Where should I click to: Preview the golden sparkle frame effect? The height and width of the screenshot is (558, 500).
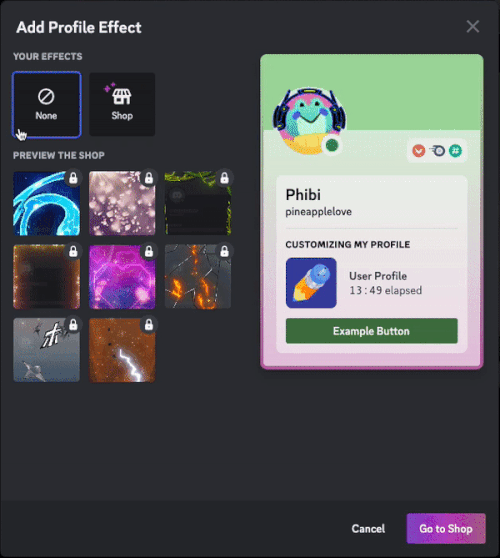[x=47, y=277]
